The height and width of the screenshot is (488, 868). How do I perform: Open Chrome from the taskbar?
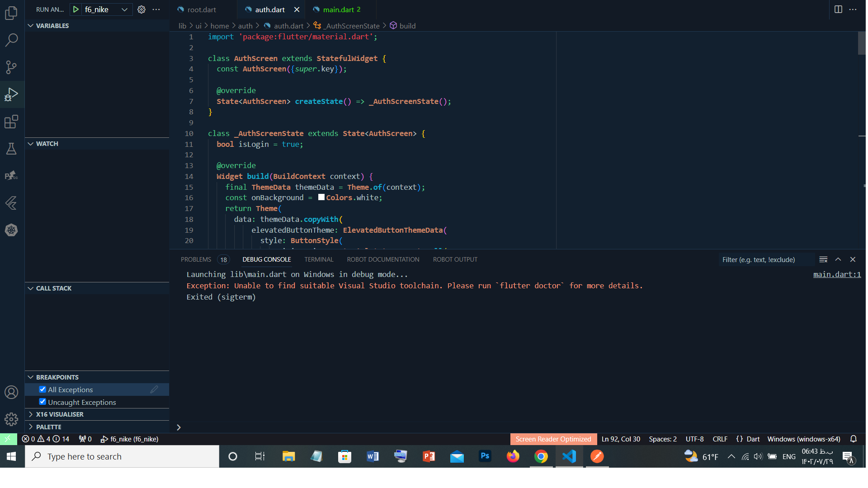click(x=541, y=456)
